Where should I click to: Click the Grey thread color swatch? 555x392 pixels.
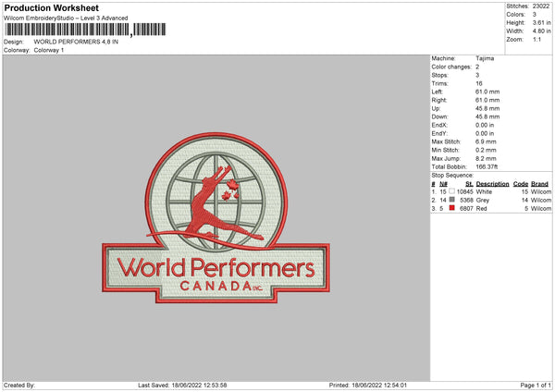click(451, 200)
